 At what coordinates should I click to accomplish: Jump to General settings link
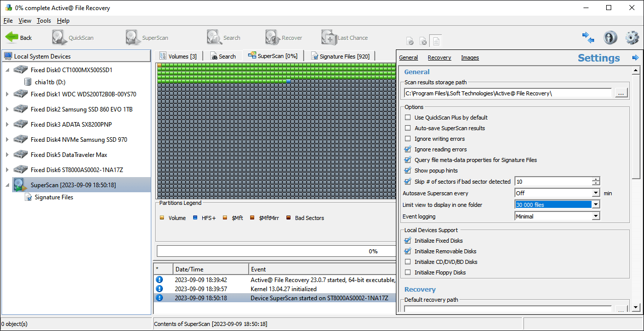click(x=408, y=58)
